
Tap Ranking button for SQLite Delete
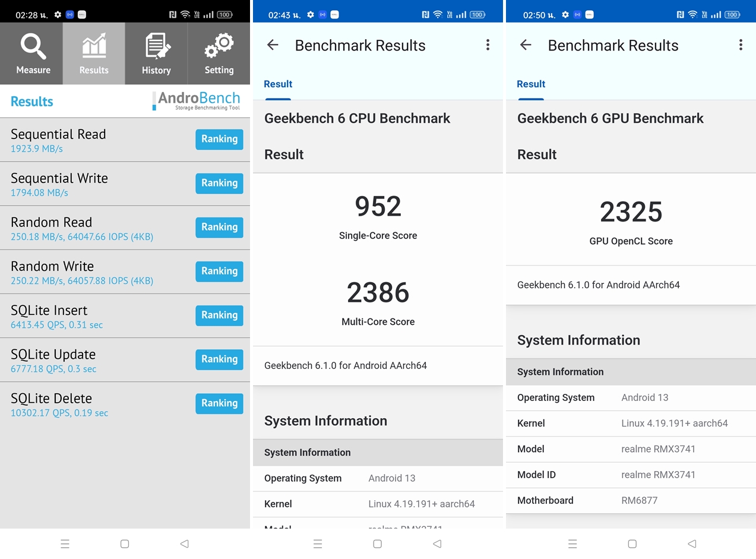(x=219, y=403)
